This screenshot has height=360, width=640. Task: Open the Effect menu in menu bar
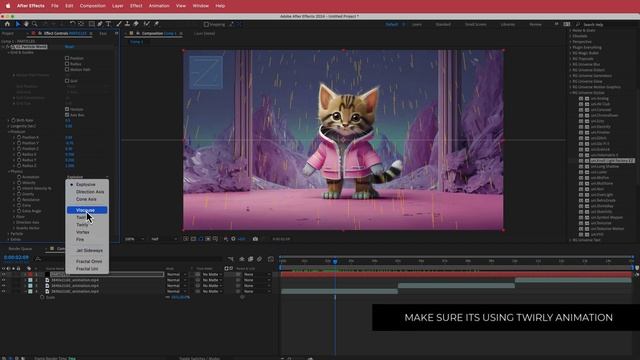136,6
